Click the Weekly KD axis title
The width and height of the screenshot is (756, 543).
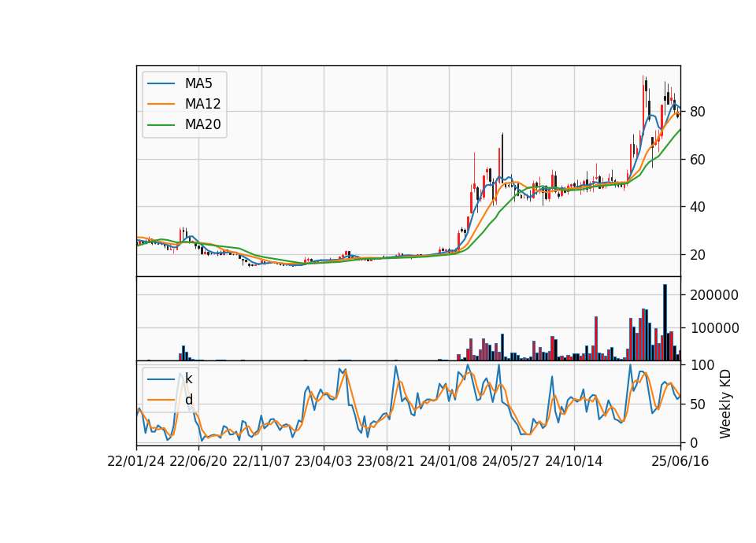pos(725,404)
